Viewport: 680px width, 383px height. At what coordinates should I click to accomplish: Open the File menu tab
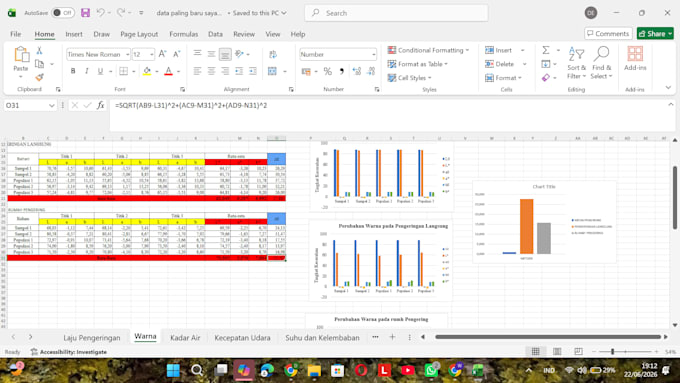pos(16,34)
